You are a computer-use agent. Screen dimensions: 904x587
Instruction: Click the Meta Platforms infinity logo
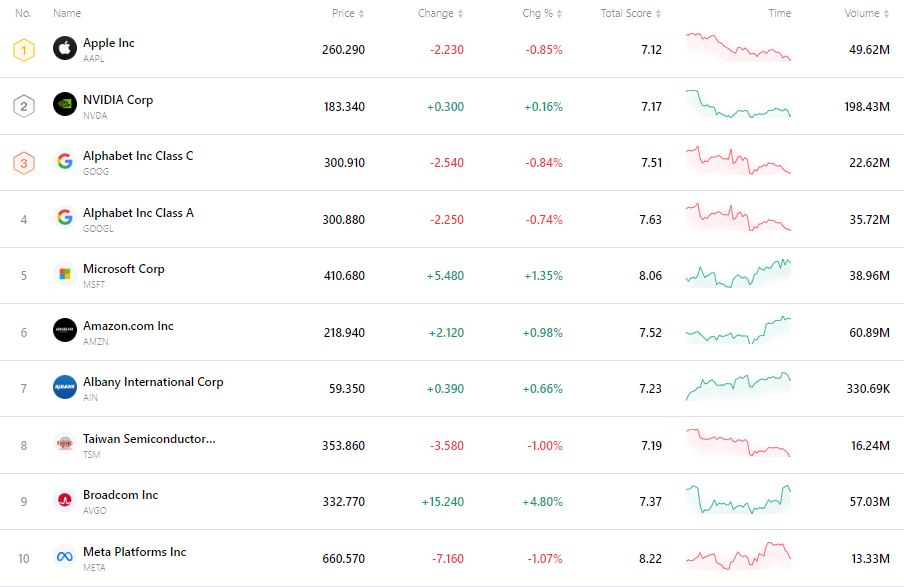[65, 558]
